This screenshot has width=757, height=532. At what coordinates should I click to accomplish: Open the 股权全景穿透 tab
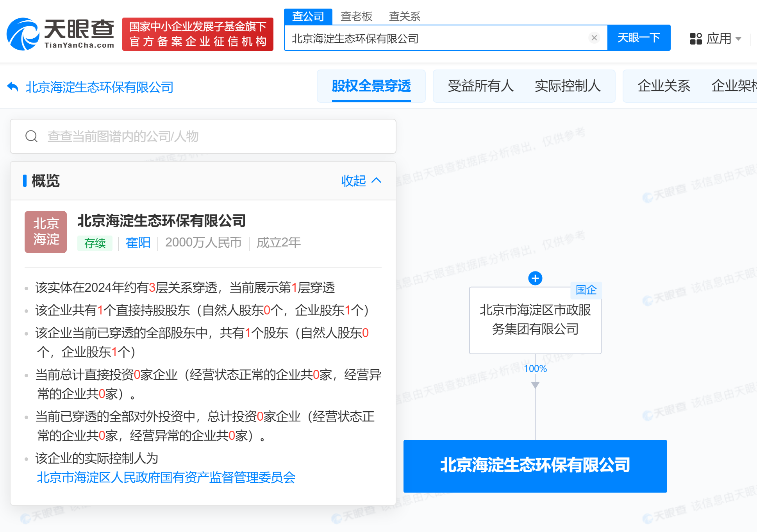pos(371,86)
